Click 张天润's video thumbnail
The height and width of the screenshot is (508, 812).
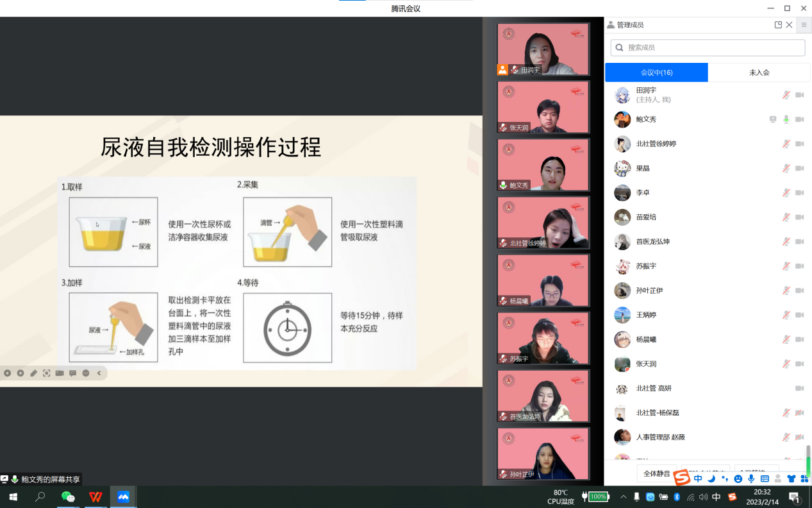pos(543,107)
